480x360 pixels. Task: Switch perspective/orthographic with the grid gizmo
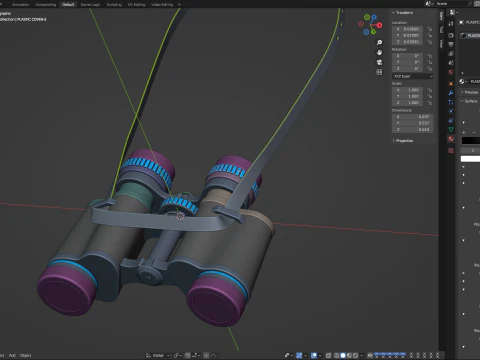point(379,72)
